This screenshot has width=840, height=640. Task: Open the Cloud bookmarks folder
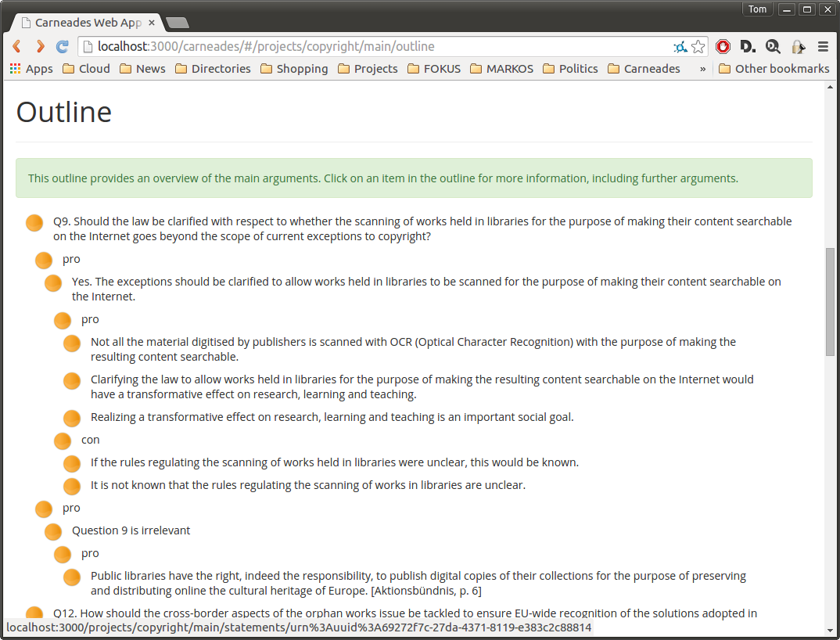[86, 69]
